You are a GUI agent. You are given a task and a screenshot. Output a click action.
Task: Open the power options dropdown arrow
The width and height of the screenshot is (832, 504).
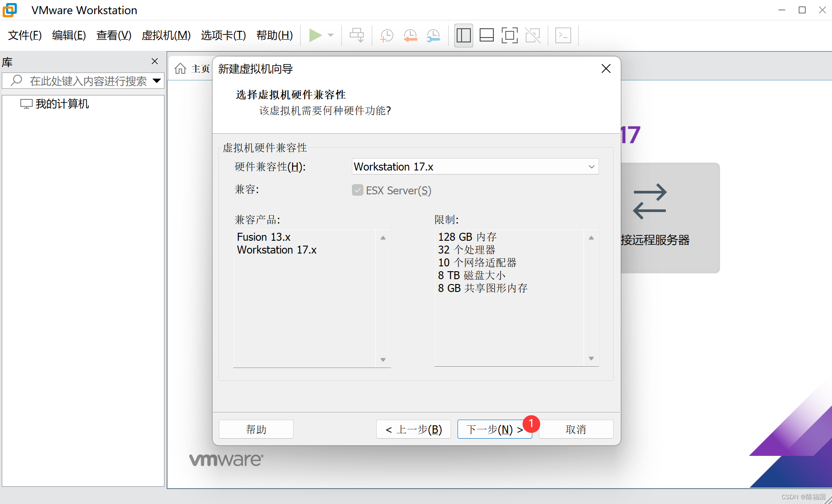click(331, 35)
